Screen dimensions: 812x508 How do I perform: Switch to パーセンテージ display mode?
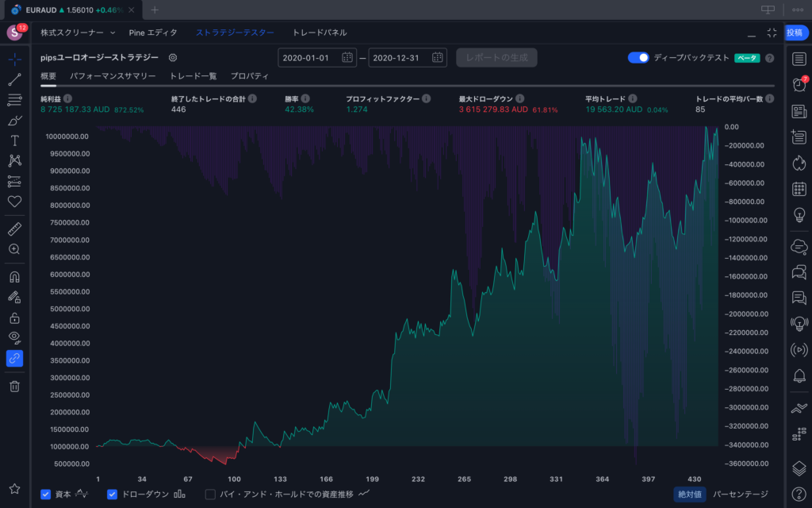[x=741, y=494]
